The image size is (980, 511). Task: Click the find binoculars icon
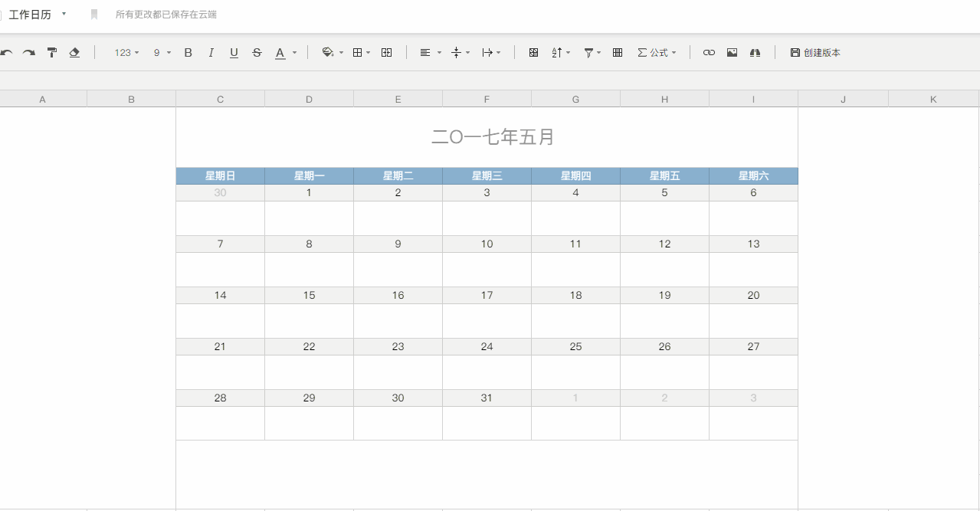[755, 53]
